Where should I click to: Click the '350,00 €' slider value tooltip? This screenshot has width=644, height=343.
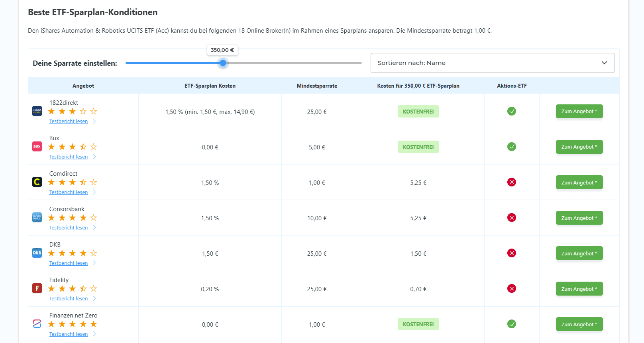[x=222, y=50]
